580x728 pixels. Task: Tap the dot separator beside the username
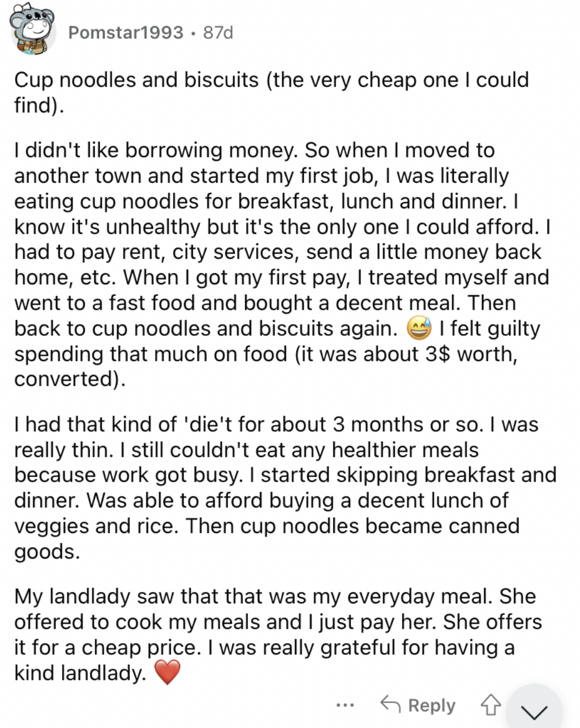(193, 33)
